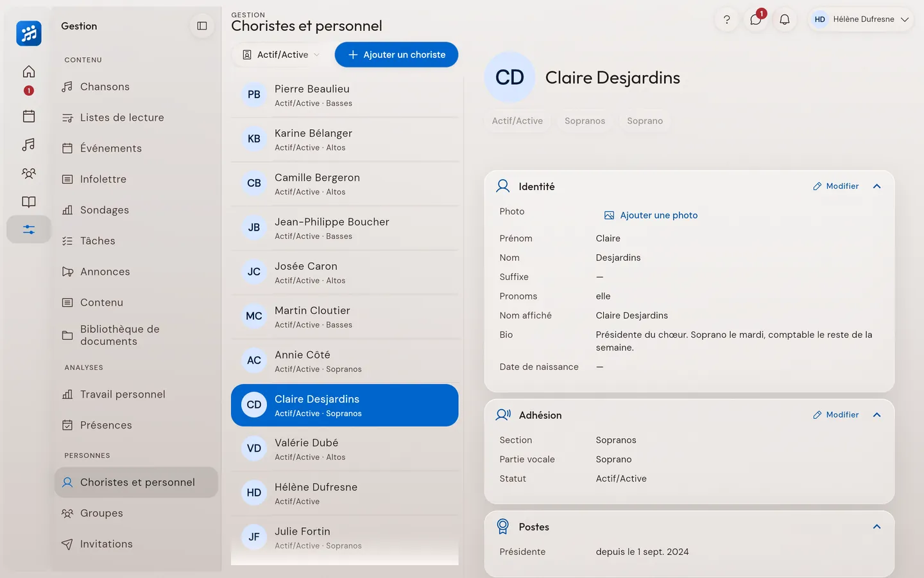This screenshot has width=924, height=578.
Task: Open the chat messages icon
Action: 756,19
